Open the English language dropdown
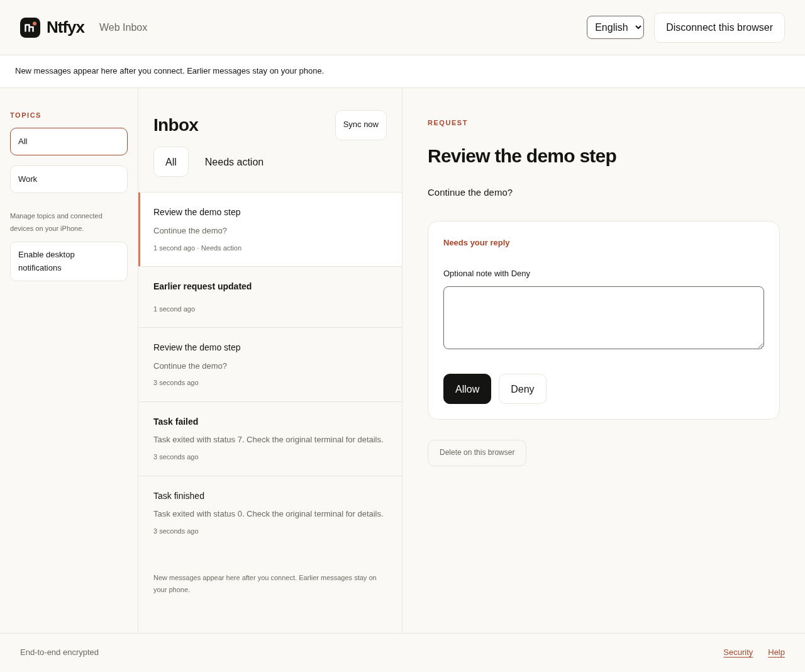Viewport: 805px width, 672px height. tap(615, 28)
